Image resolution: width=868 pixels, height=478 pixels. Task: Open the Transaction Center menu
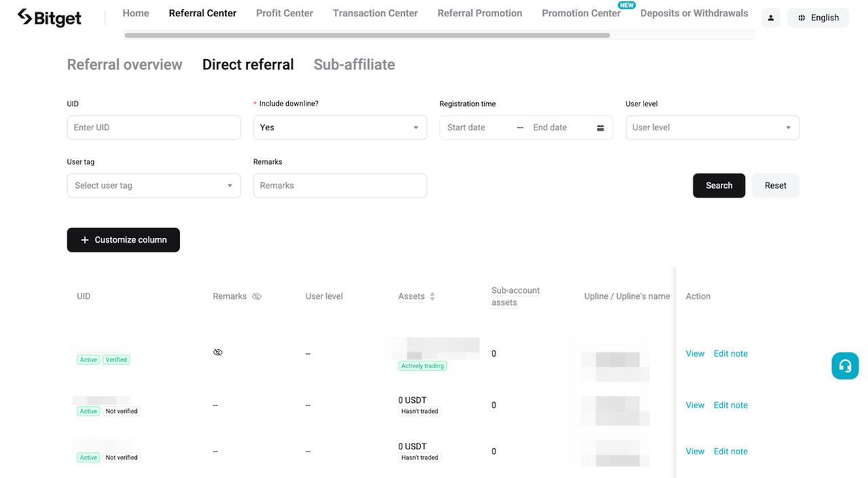click(375, 13)
